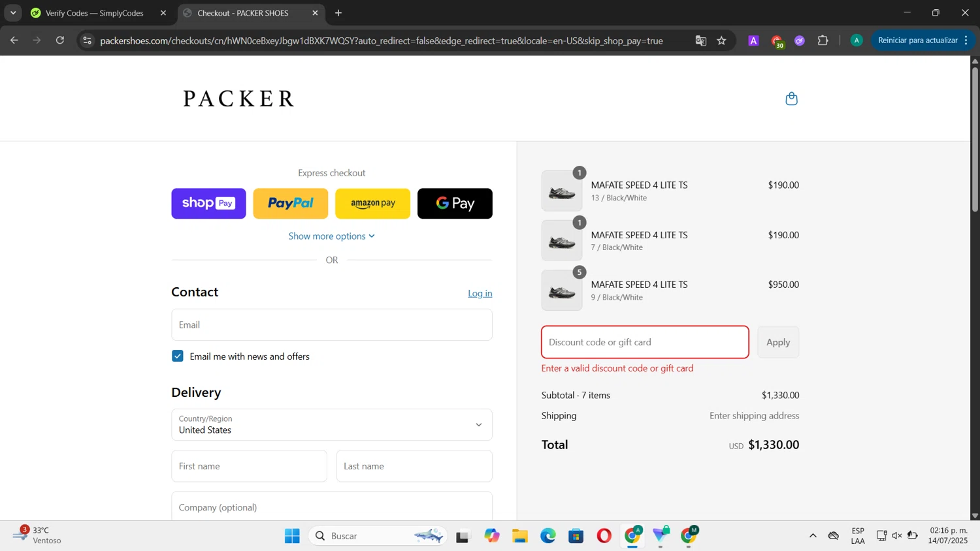Open the Chrome profile avatar

[x=857, y=40]
